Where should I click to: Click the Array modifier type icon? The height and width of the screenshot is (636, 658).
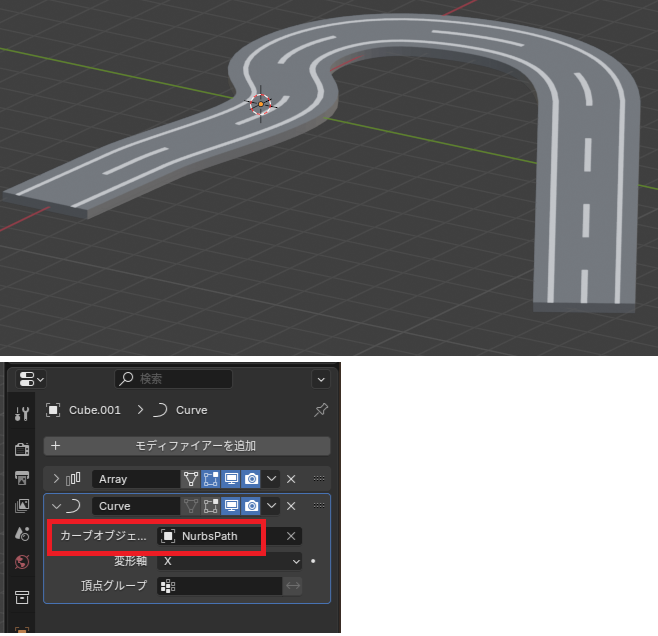73,479
